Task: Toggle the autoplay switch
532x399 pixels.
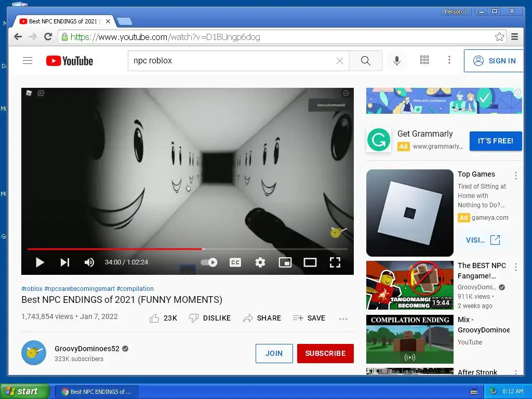Action: [x=209, y=262]
